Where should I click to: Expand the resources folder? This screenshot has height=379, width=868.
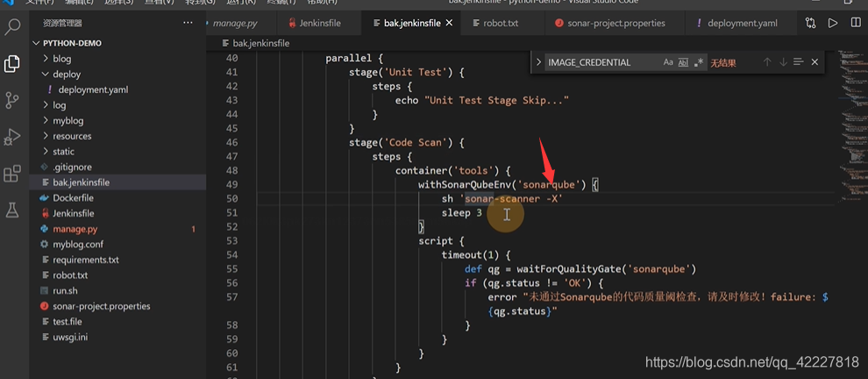[117, 136]
